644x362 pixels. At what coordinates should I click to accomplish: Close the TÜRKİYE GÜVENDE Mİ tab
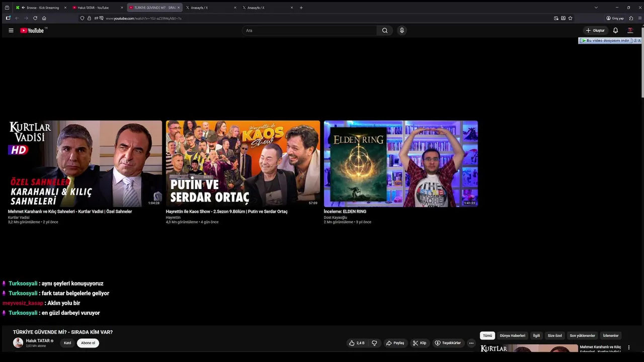pos(179,8)
